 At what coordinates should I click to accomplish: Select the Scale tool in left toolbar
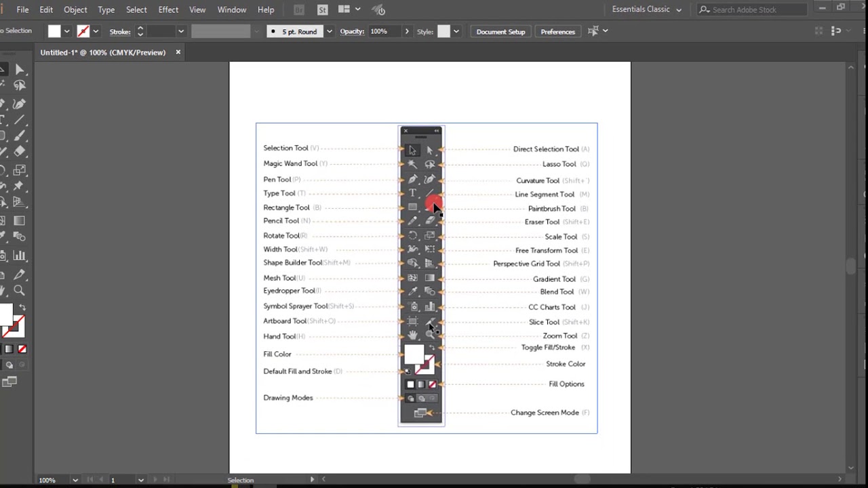19,170
